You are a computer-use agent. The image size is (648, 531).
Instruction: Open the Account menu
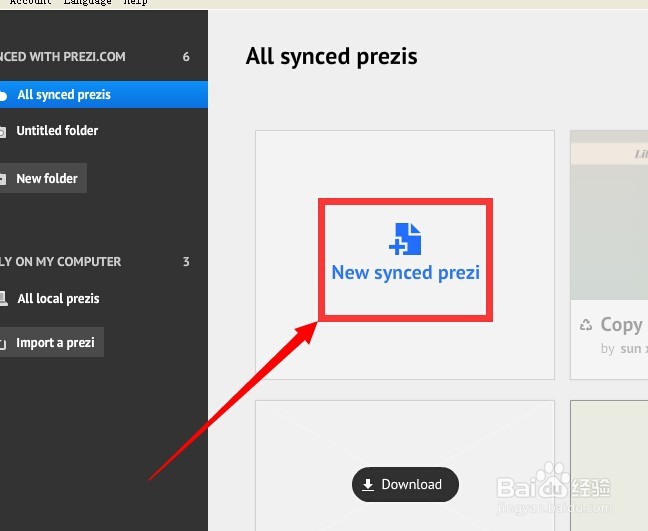tap(30, 2)
